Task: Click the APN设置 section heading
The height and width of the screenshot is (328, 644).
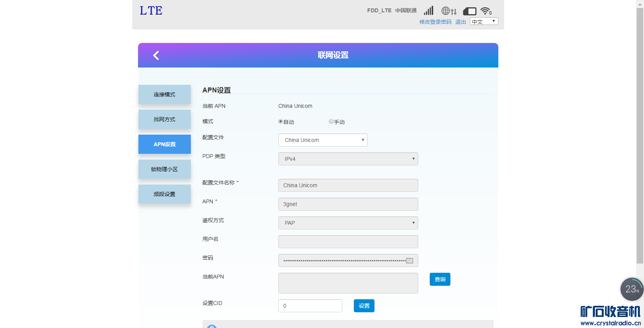Action: pyautogui.click(x=217, y=90)
